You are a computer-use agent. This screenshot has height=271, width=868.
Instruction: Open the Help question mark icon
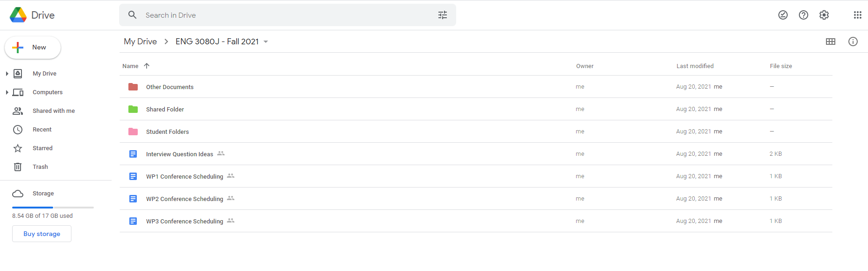[804, 15]
